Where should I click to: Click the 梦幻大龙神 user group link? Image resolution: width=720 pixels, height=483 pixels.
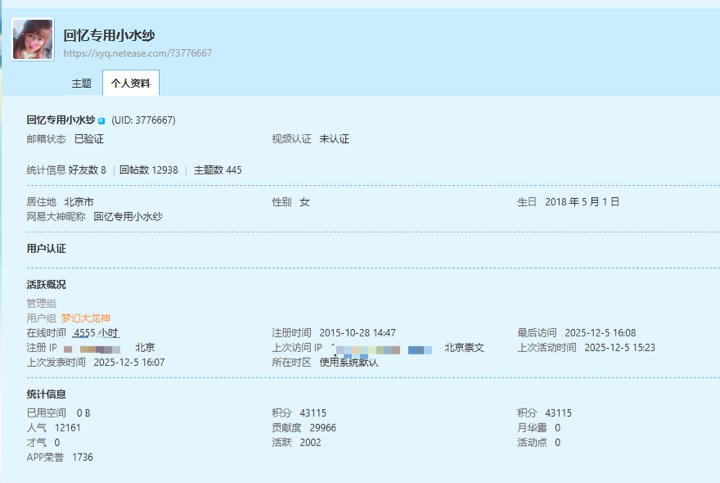(x=86, y=318)
